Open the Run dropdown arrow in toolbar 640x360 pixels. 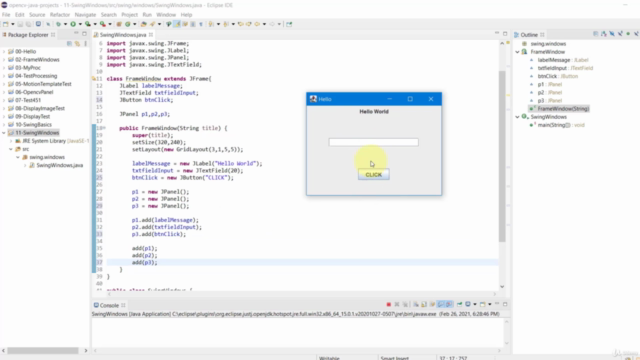[x=80, y=24]
